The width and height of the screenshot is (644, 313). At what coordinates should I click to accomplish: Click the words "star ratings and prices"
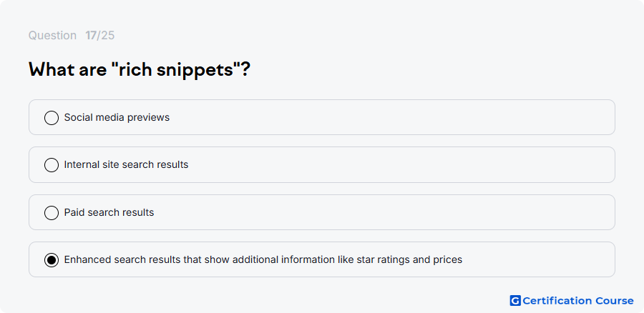click(409, 259)
